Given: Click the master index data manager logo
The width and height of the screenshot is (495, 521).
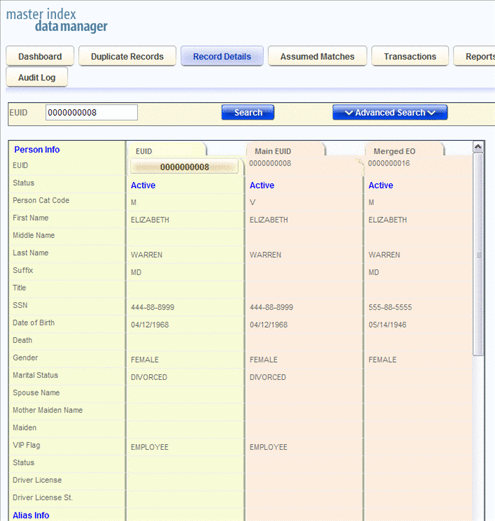Looking at the screenshot, I should [x=57, y=20].
